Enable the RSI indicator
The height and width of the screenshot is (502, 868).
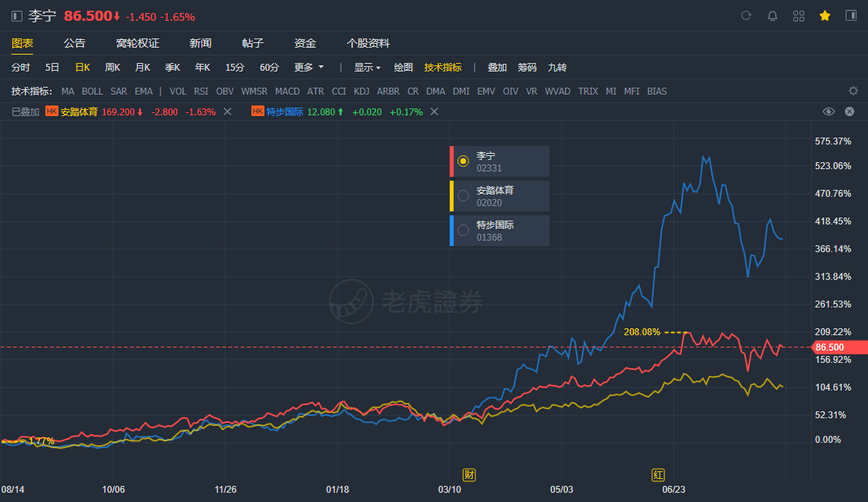pos(201,91)
